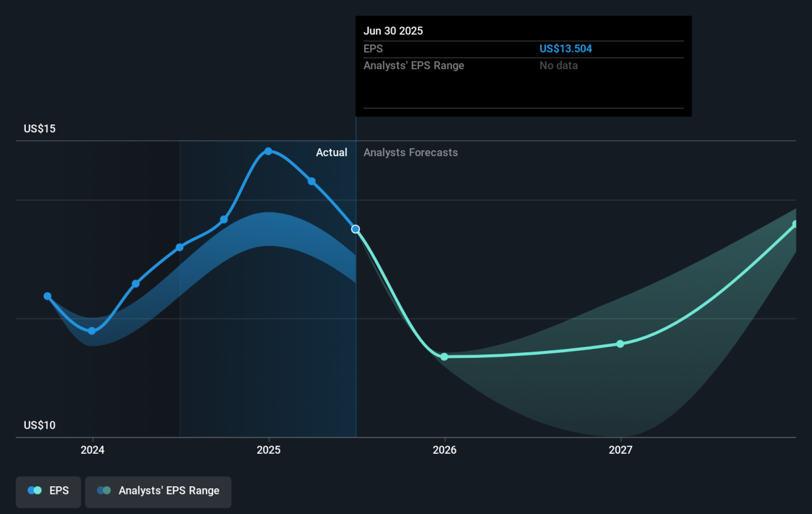Click the 2026 x-axis label
This screenshot has width=812, height=514.
coord(445,450)
